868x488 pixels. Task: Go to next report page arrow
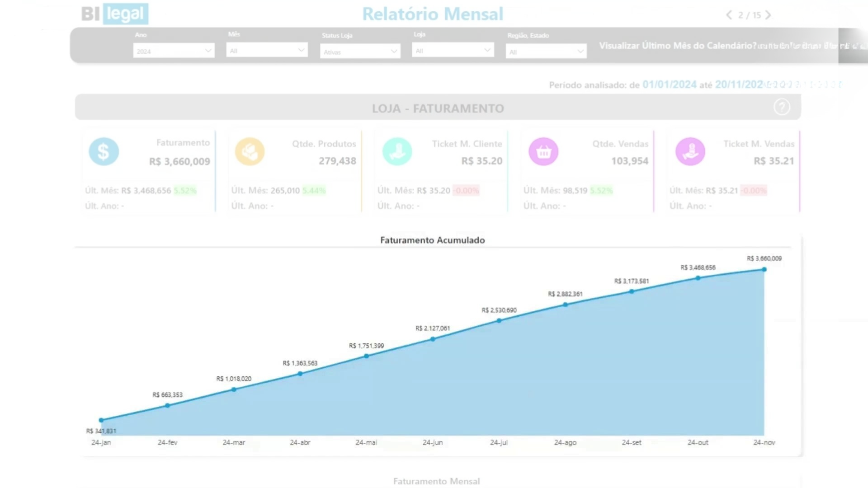(768, 15)
